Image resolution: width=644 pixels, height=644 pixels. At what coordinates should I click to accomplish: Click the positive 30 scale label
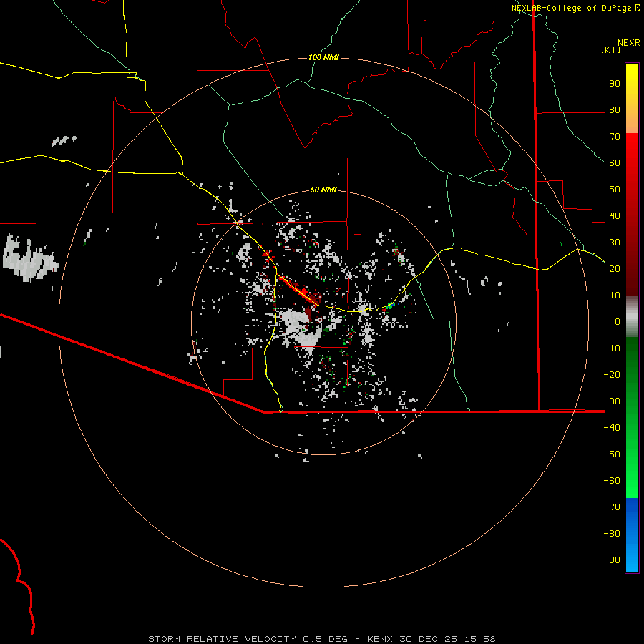coord(615,243)
